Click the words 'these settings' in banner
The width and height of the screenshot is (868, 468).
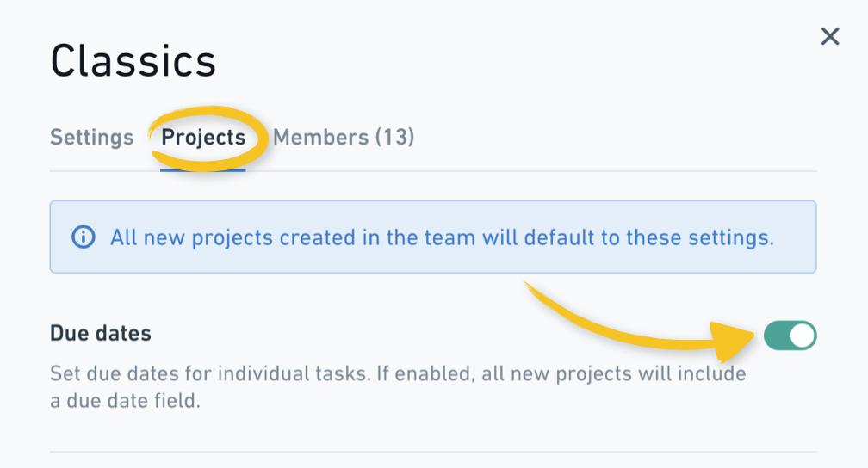coord(700,238)
